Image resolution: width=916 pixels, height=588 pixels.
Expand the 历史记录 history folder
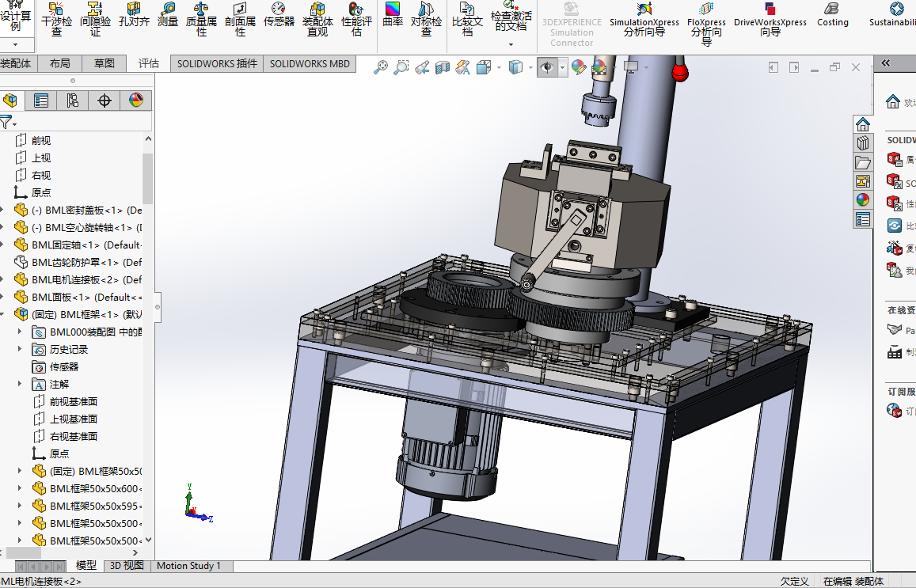coord(21,349)
